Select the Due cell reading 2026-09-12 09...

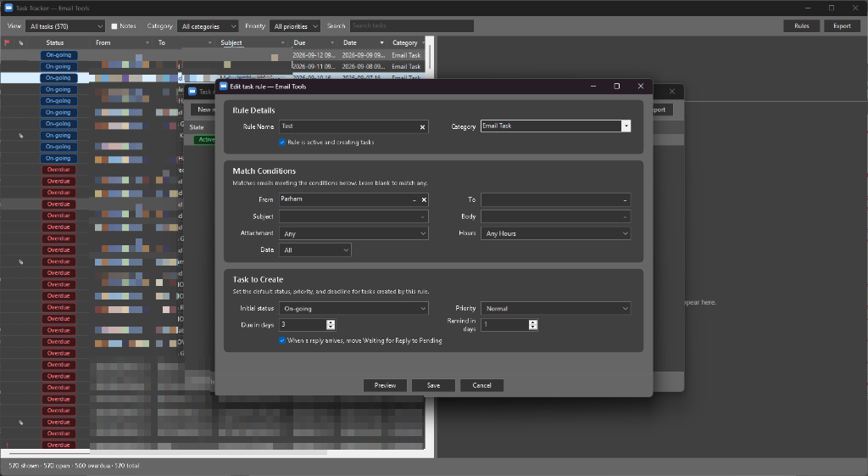(x=314, y=55)
